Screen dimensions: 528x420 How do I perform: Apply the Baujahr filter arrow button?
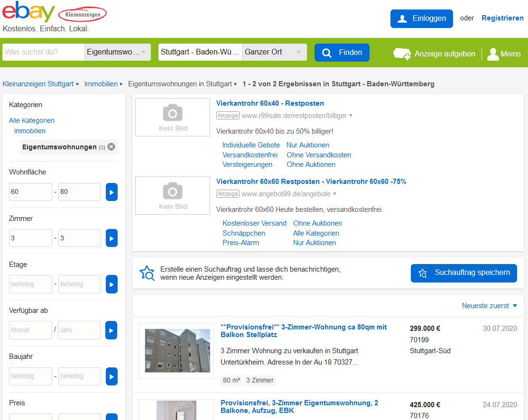click(x=111, y=376)
